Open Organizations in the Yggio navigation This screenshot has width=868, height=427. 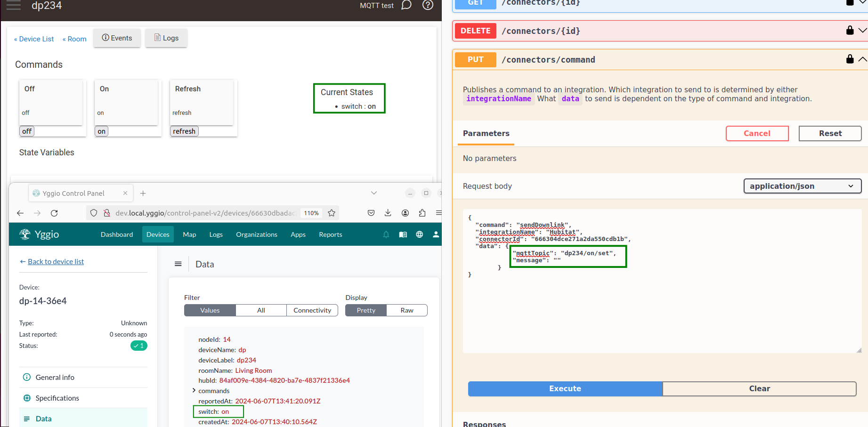[x=257, y=234]
